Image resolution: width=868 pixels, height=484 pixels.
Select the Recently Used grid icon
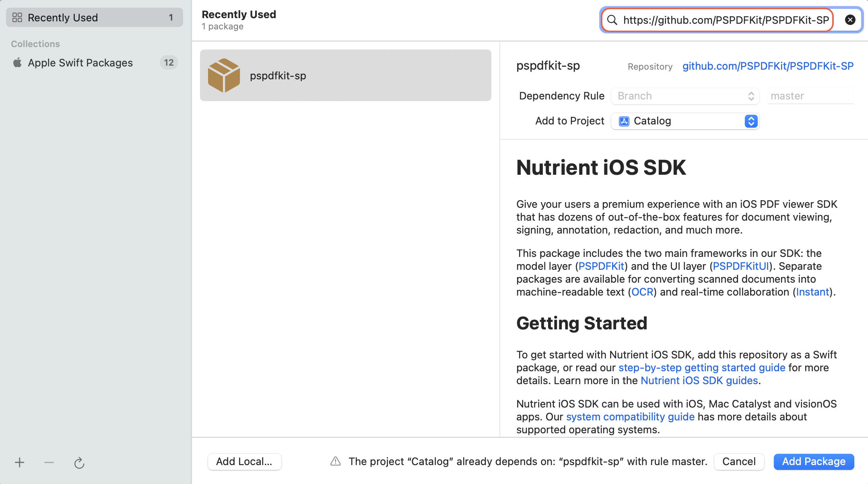(17, 17)
